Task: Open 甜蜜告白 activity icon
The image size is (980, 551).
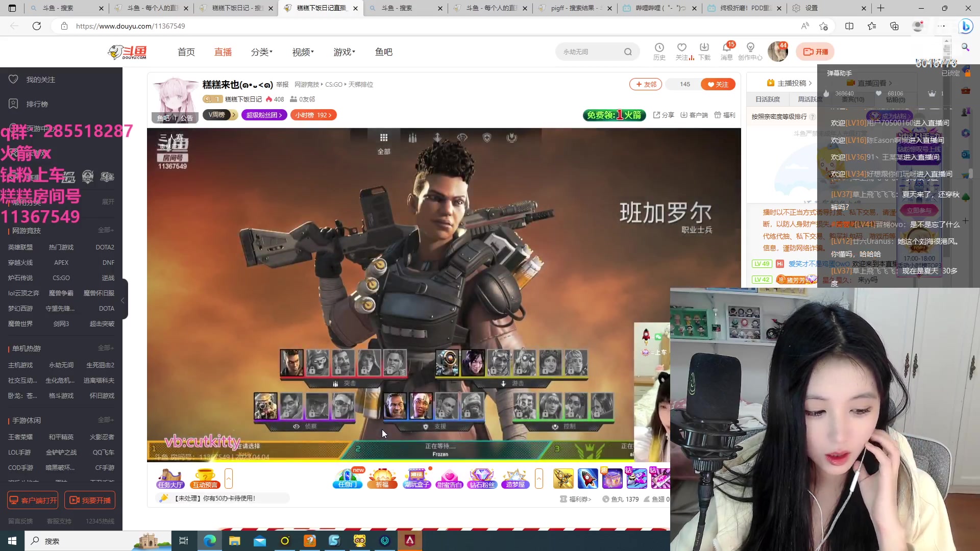Action: pyautogui.click(x=449, y=479)
